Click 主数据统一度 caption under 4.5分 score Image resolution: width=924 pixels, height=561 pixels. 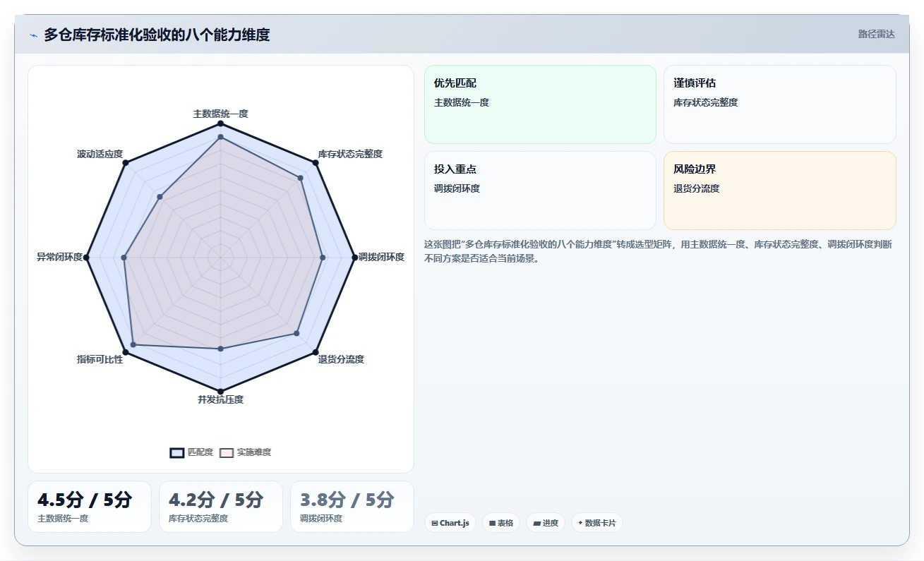coord(63,519)
